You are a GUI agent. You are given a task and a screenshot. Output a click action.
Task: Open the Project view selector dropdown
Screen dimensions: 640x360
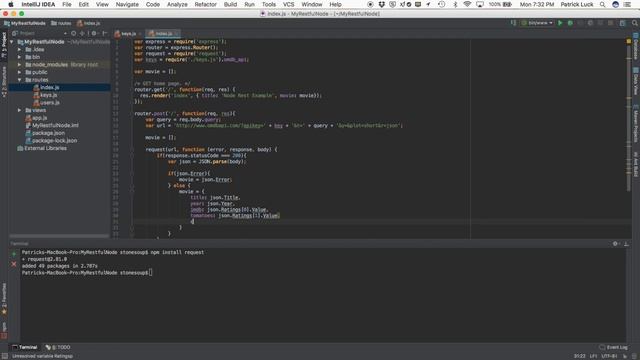pos(39,33)
